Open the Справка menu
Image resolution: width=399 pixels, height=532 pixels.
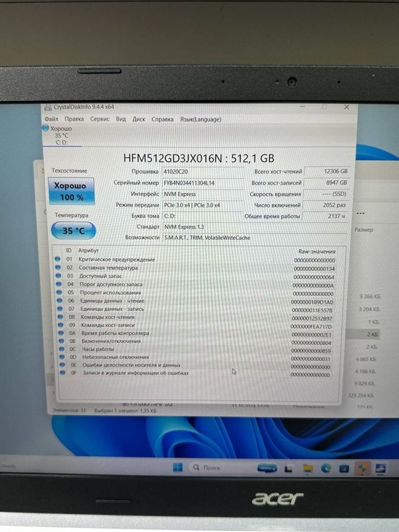(x=162, y=119)
